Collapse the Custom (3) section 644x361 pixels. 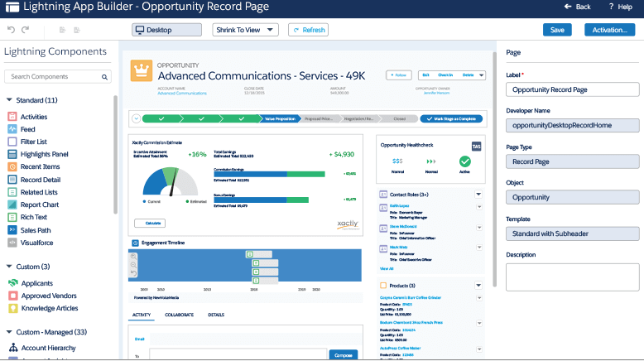tap(9, 267)
